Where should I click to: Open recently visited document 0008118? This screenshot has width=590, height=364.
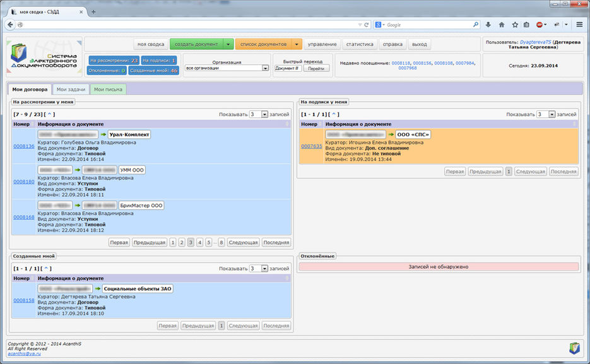[x=401, y=63]
